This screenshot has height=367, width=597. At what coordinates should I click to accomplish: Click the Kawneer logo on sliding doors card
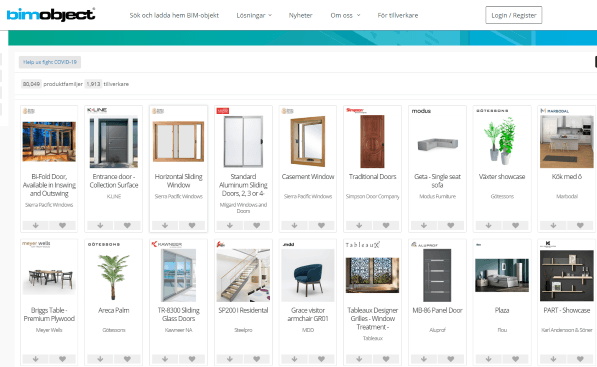coord(167,244)
